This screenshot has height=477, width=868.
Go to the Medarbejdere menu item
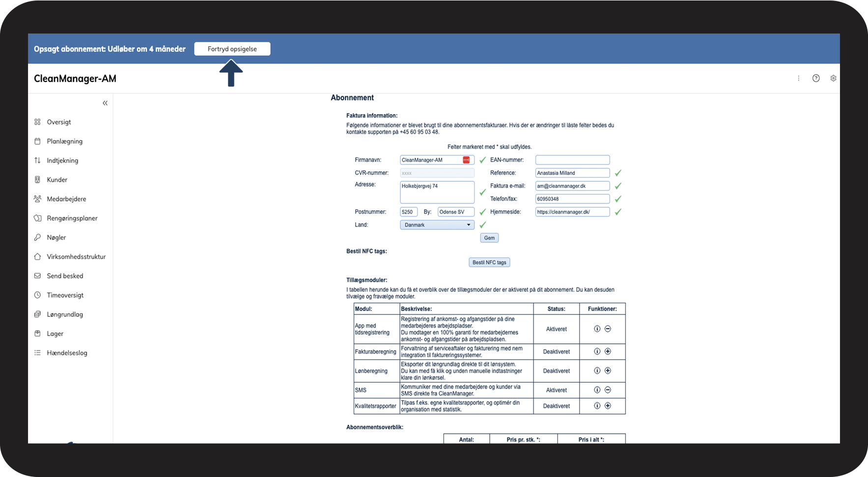point(66,199)
